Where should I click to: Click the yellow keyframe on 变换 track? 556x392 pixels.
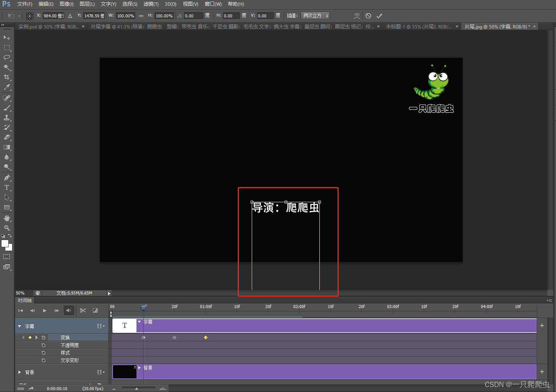point(206,337)
